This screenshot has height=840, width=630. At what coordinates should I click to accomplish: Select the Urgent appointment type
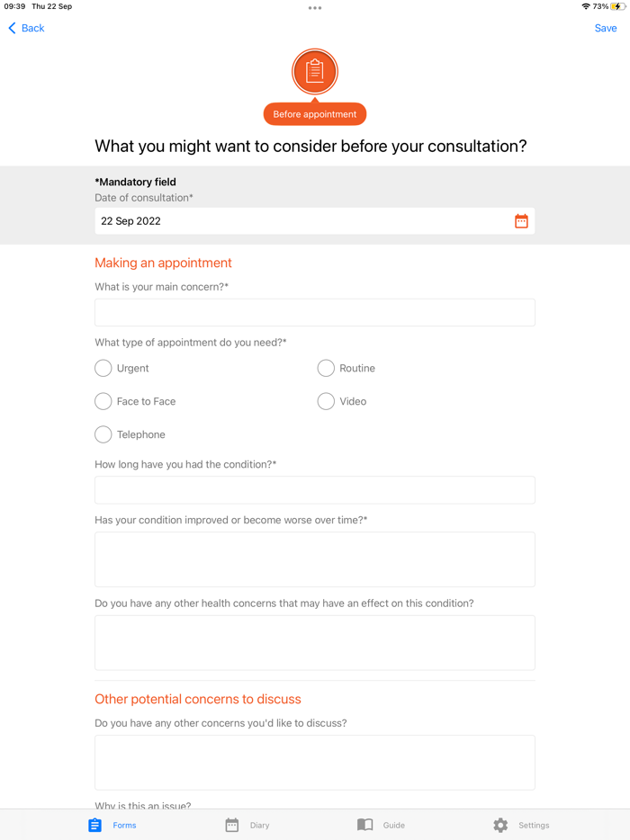103,368
